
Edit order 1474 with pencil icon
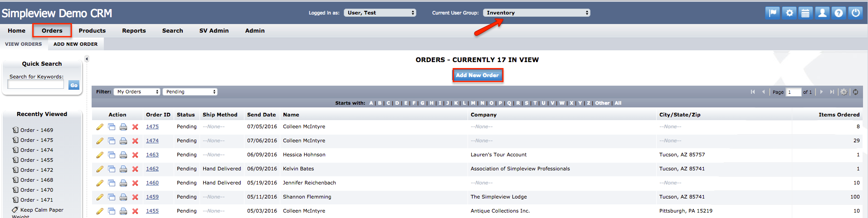tap(100, 141)
